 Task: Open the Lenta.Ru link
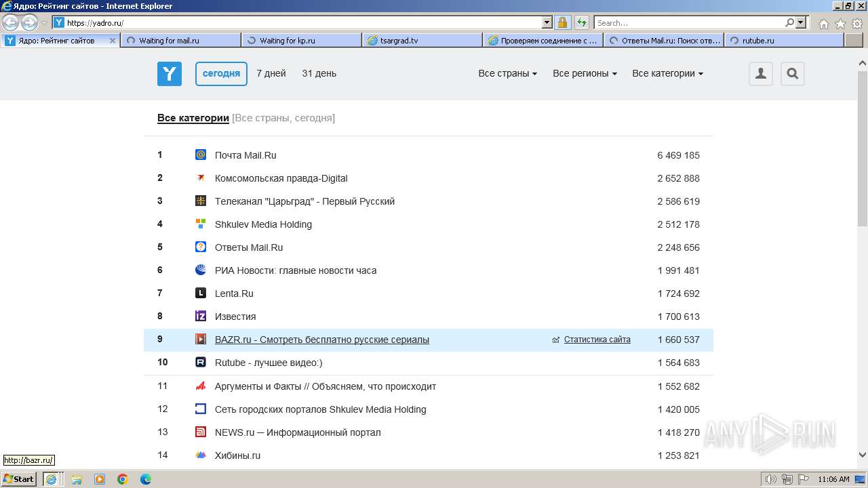[234, 293]
